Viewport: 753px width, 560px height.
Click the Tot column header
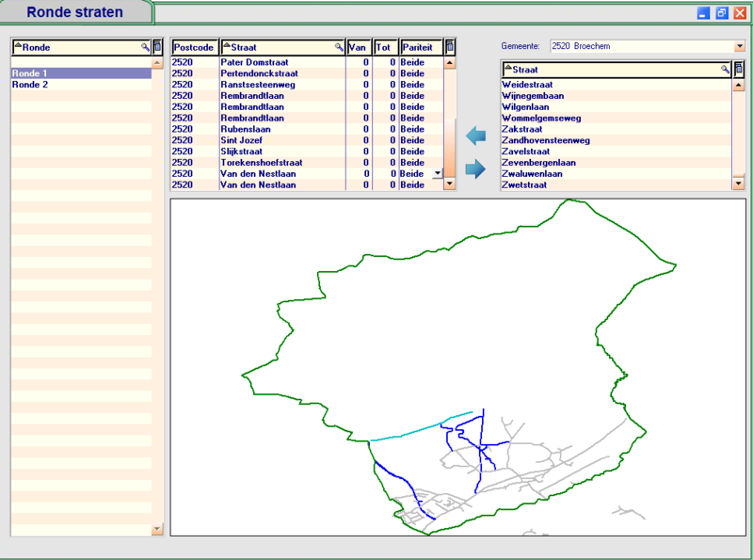pos(384,46)
